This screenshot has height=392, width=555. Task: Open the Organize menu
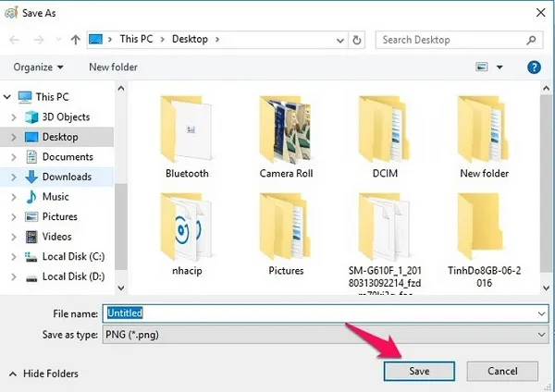(x=39, y=67)
